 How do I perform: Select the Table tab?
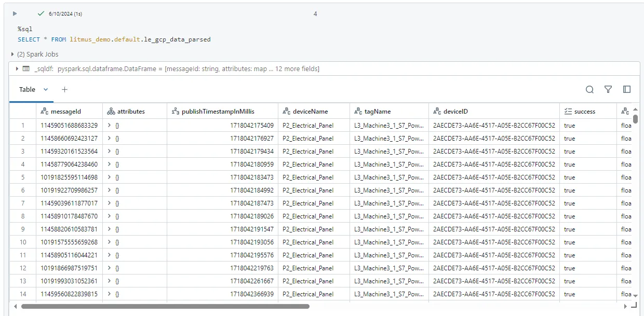pos(27,89)
